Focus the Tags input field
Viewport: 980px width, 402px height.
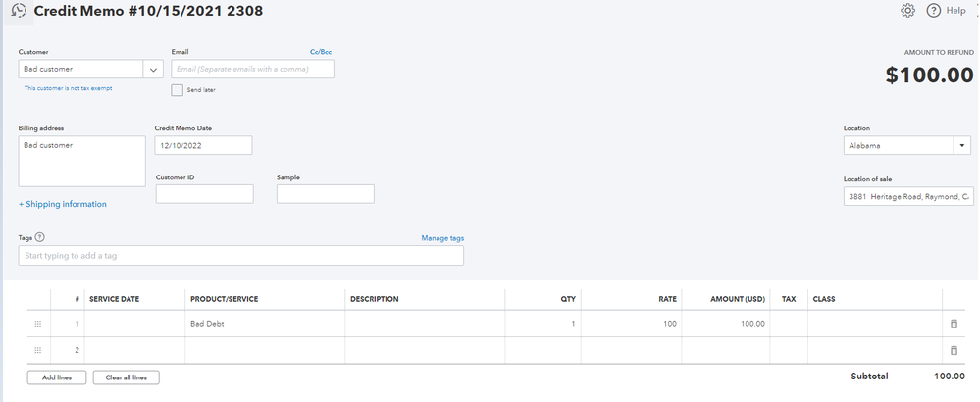tap(240, 256)
